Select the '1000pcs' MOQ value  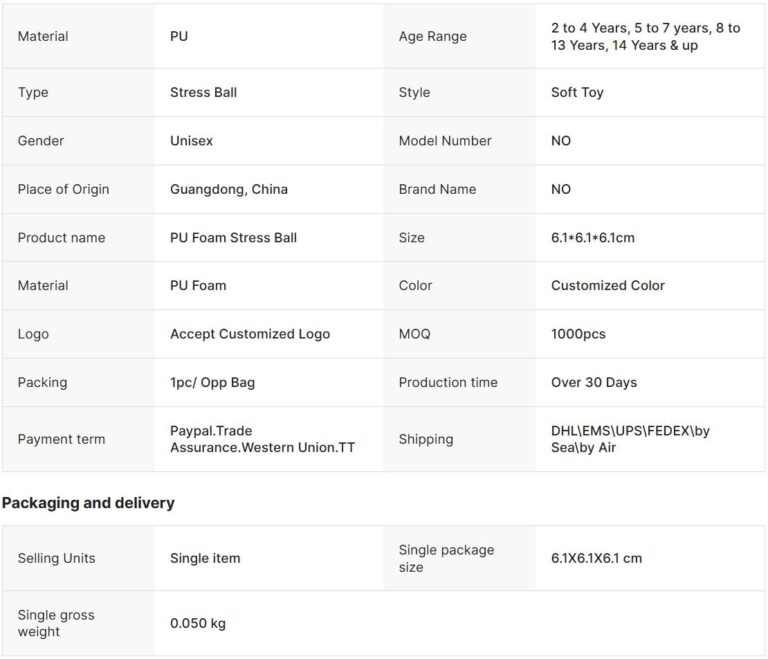click(578, 334)
